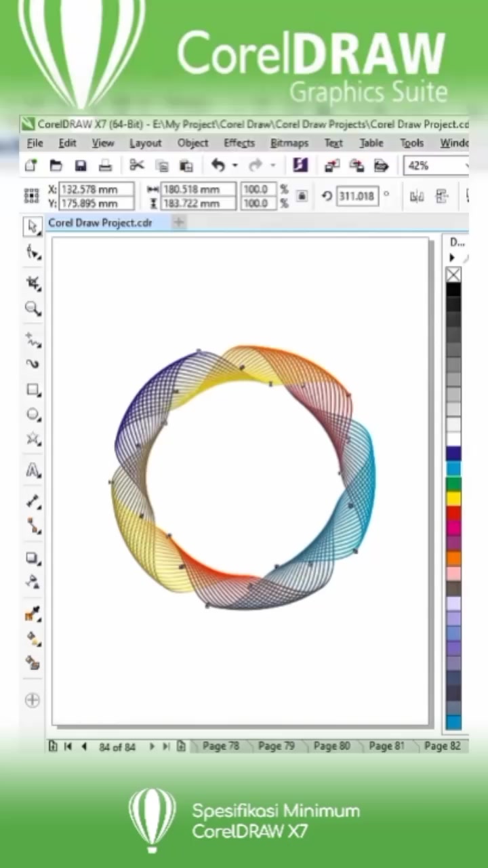Cut the selection with the scissors icon
Image resolution: width=488 pixels, height=868 pixels.
(x=137, y=165)
